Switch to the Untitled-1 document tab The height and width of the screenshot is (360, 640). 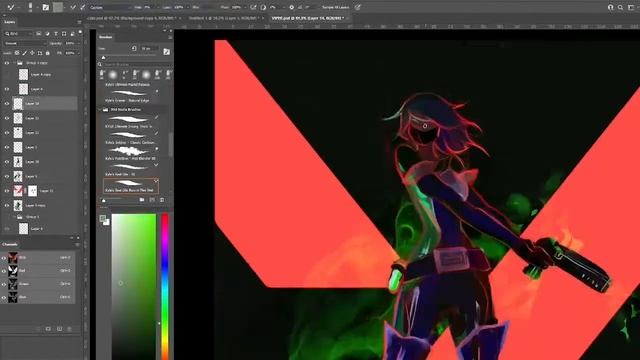223,18
